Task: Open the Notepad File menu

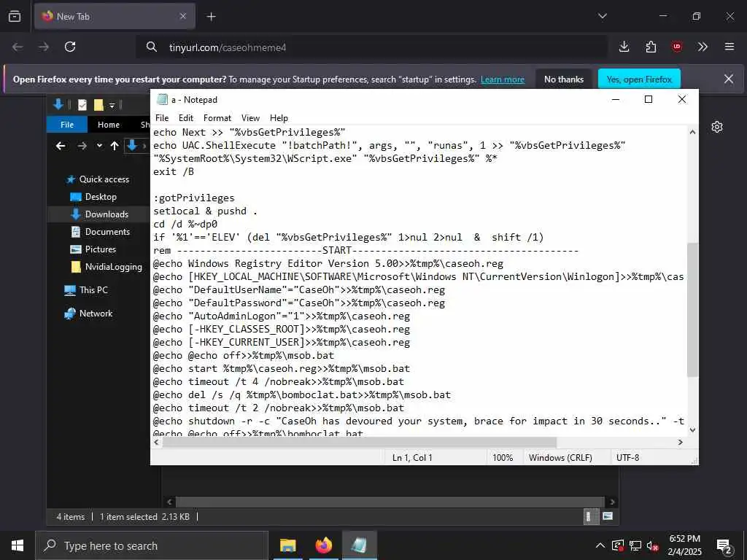Action: (162, 118)
